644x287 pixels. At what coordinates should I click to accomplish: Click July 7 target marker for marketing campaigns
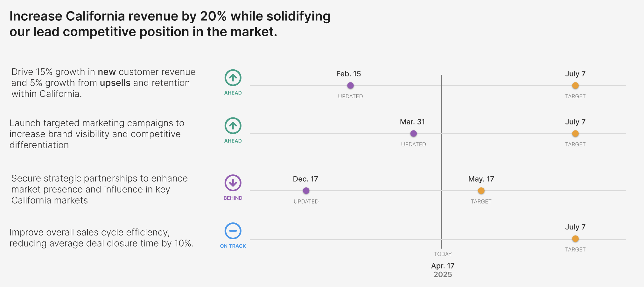coord(575,134)
